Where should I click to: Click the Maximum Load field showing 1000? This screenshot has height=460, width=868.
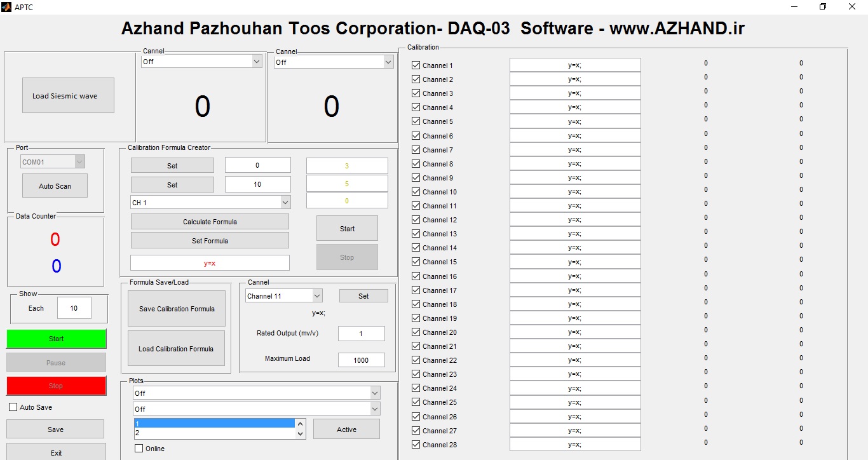click(x=361, y=360)
